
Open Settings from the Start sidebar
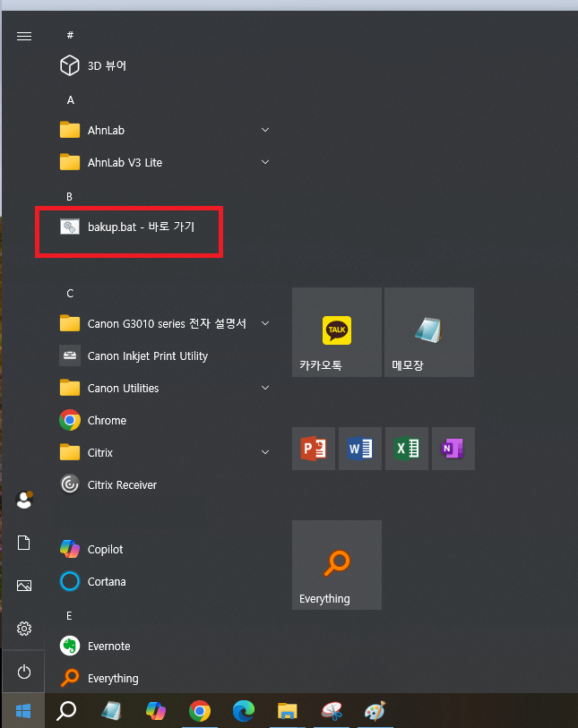(x=24, y=629)
